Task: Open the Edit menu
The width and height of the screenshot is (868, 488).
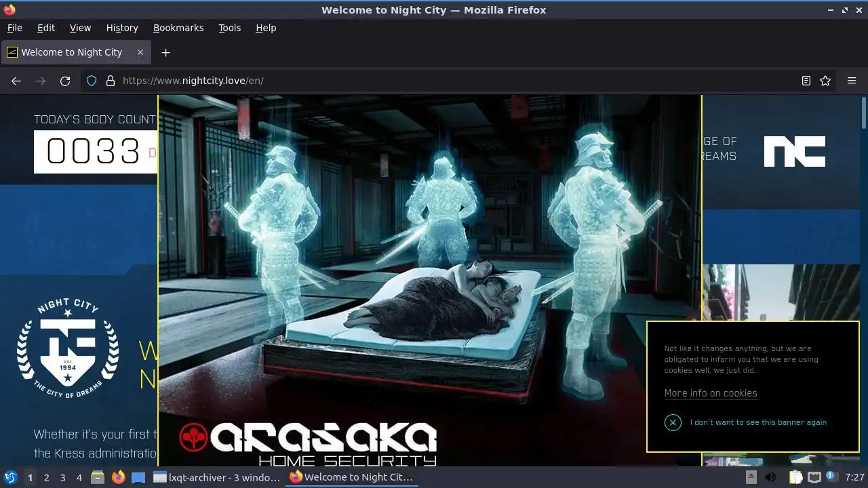Action: (46, 28)
